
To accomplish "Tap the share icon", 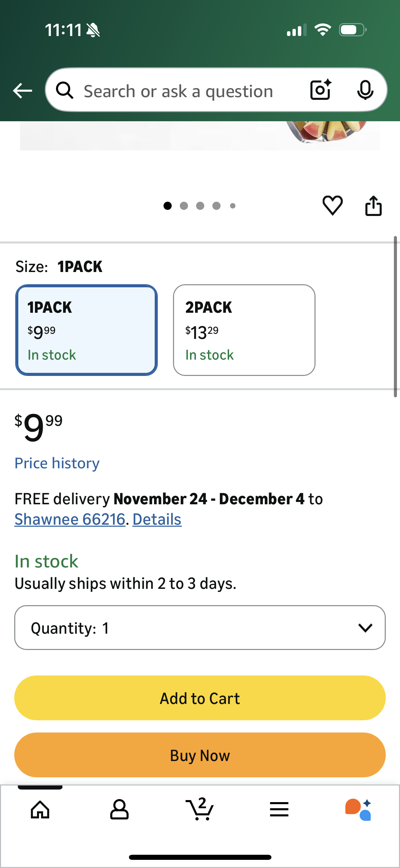I will coord(373,205).
